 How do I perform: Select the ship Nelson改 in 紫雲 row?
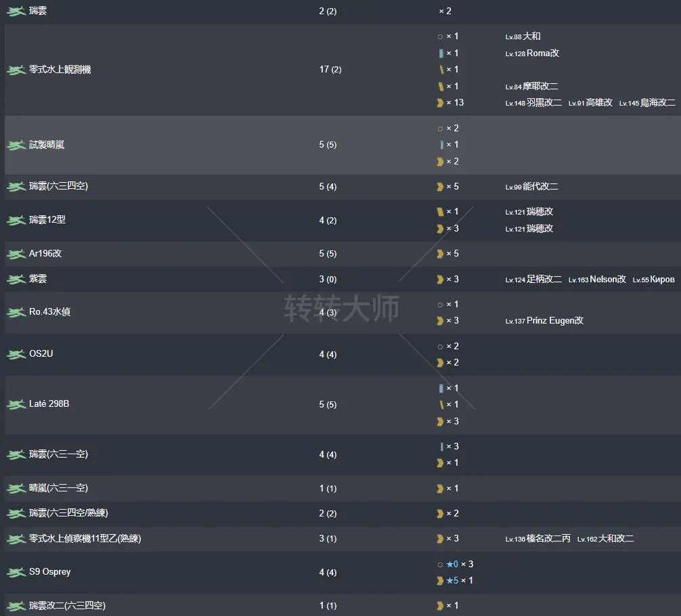pyautogui.click(x=607, y=280)
